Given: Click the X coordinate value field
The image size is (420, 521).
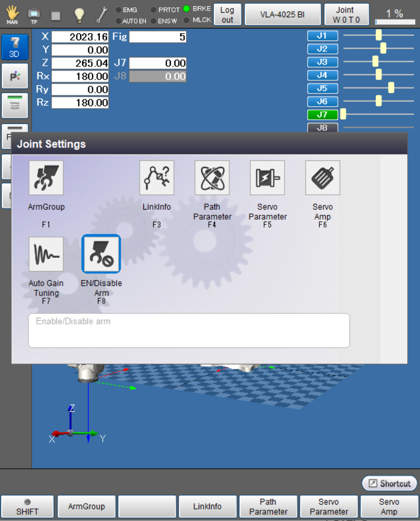Looking at the screenshot, I should [x=80, y=37].
